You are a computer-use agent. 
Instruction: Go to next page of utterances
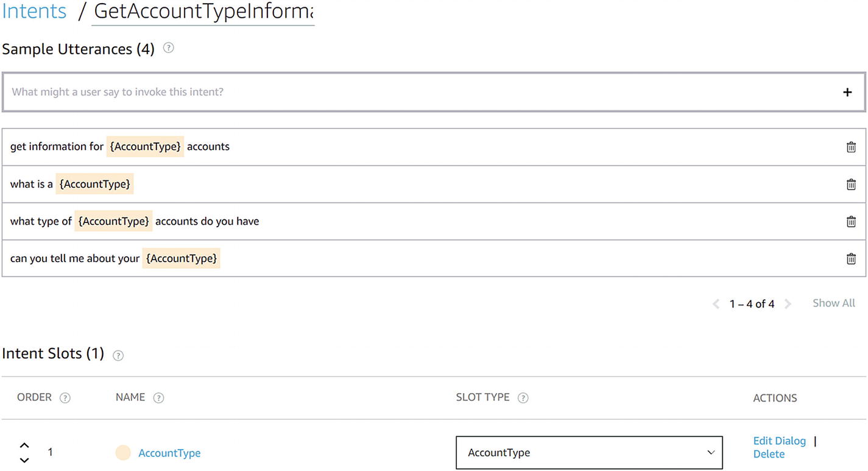point(788,303)
